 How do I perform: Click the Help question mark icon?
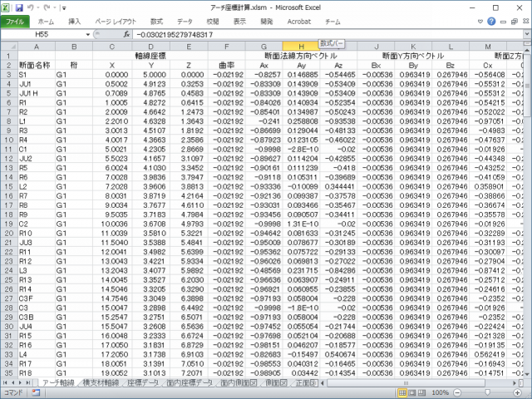pos(490,20)
